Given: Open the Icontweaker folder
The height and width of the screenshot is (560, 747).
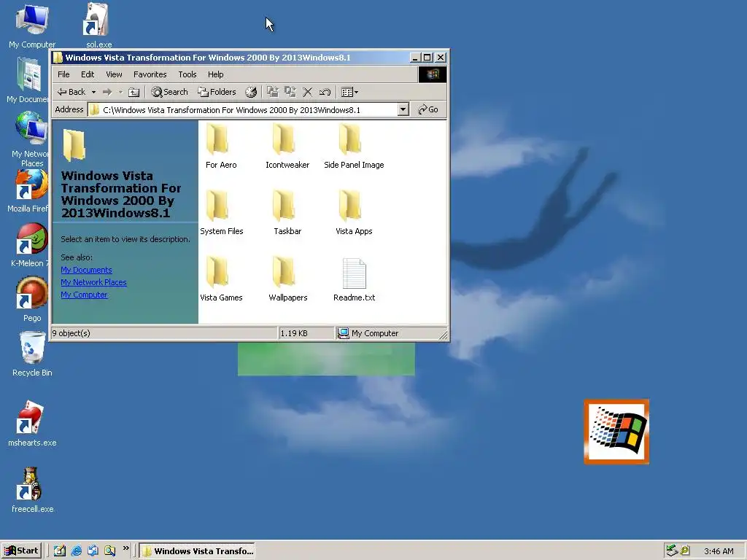Looking at the screenshot, I should tap(287, 146).
